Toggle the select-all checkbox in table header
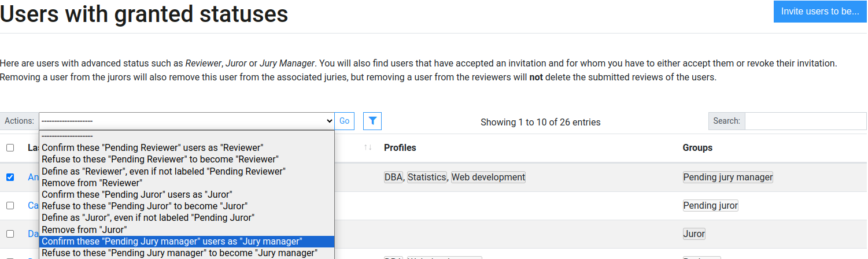The image size is (868, 259). (10, 148)
